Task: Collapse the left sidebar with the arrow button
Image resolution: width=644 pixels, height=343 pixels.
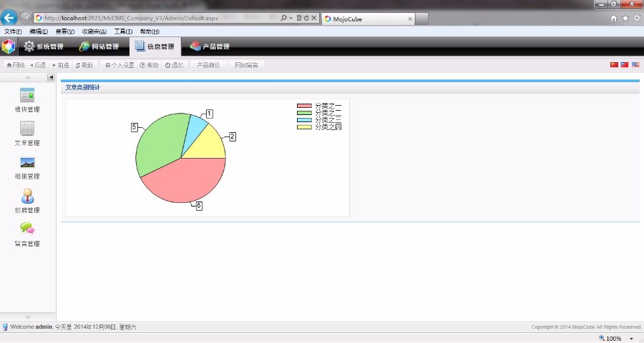Action: click(51, 78)
